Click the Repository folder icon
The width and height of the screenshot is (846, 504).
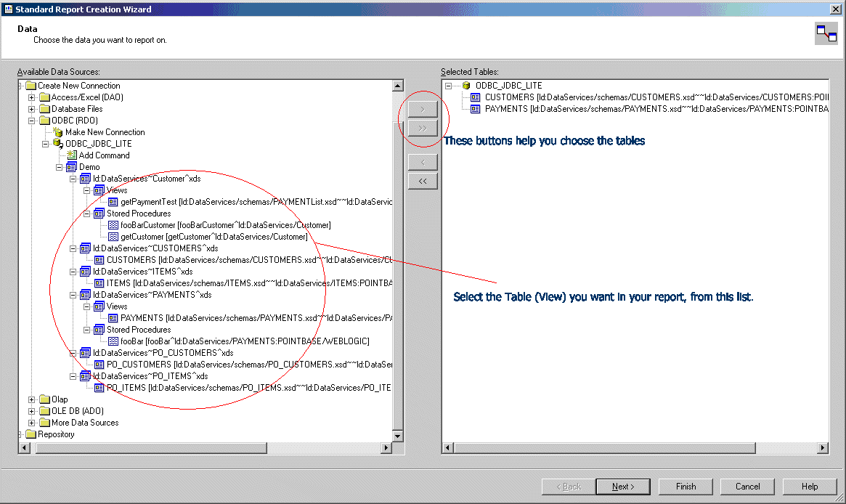click(x=30, y=434)
